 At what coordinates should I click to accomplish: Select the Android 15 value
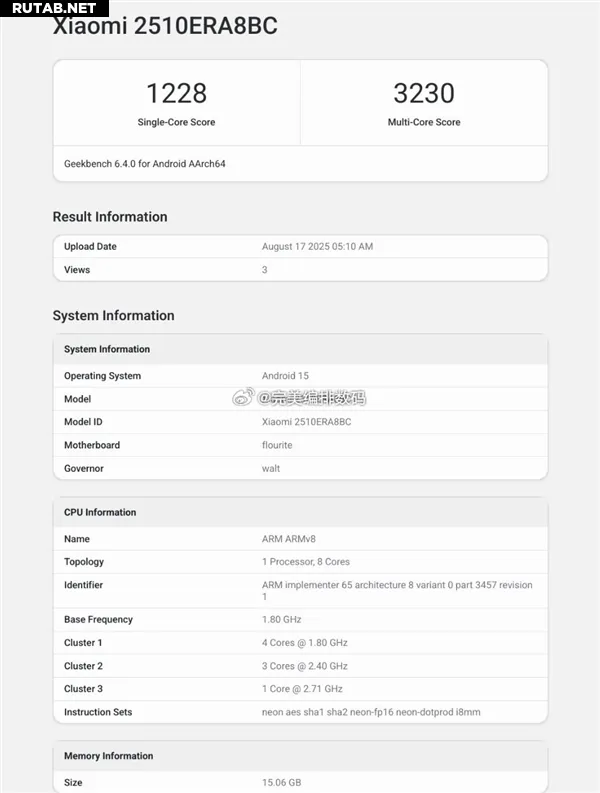[285, 376]
